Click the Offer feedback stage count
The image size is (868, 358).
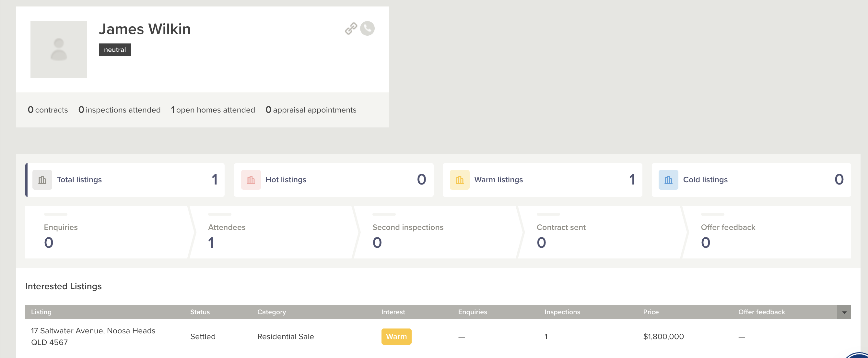pyautogui.click(x=705, y=242)
